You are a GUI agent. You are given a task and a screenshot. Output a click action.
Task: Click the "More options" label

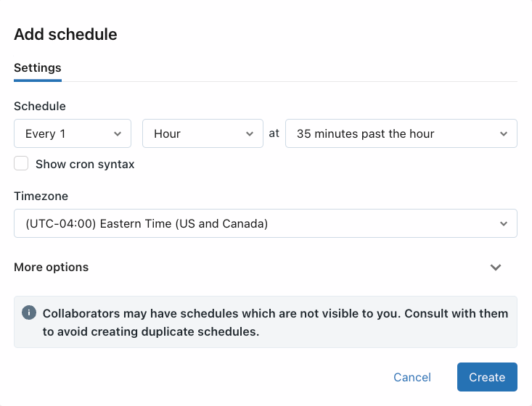52,268
